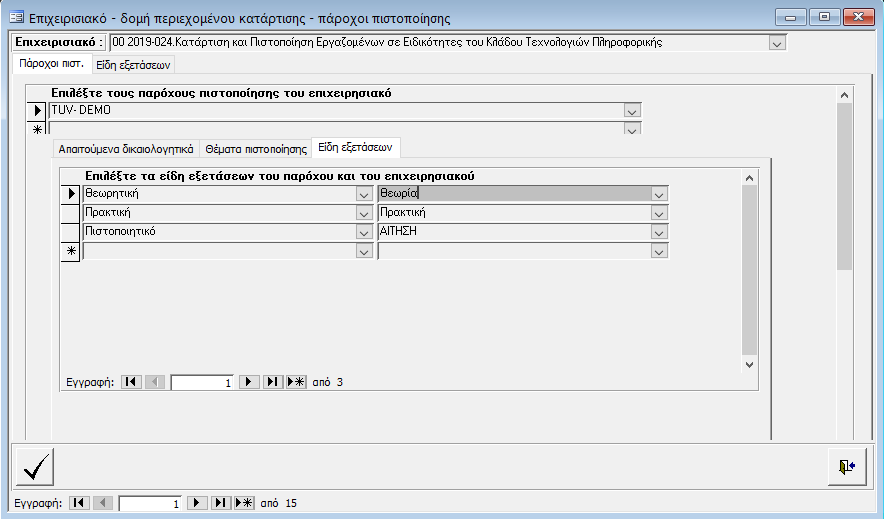Click the Πιστοποιητικό exam type field
The height and width of the screenshot is (519, 884).
[x=218, y=232]
